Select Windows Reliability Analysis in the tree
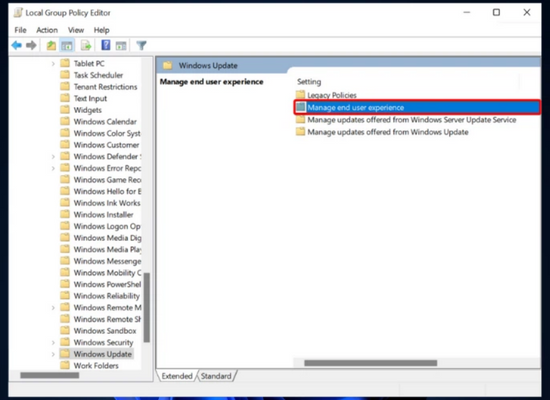The width and height of the screenshot is (550, 400). point(106,296)
